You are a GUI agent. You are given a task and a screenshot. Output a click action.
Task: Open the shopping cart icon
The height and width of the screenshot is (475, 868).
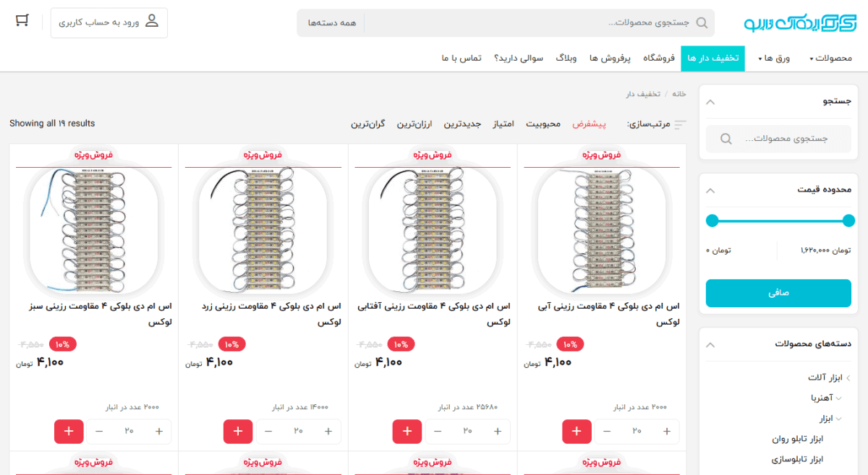[x=22, y=20]
